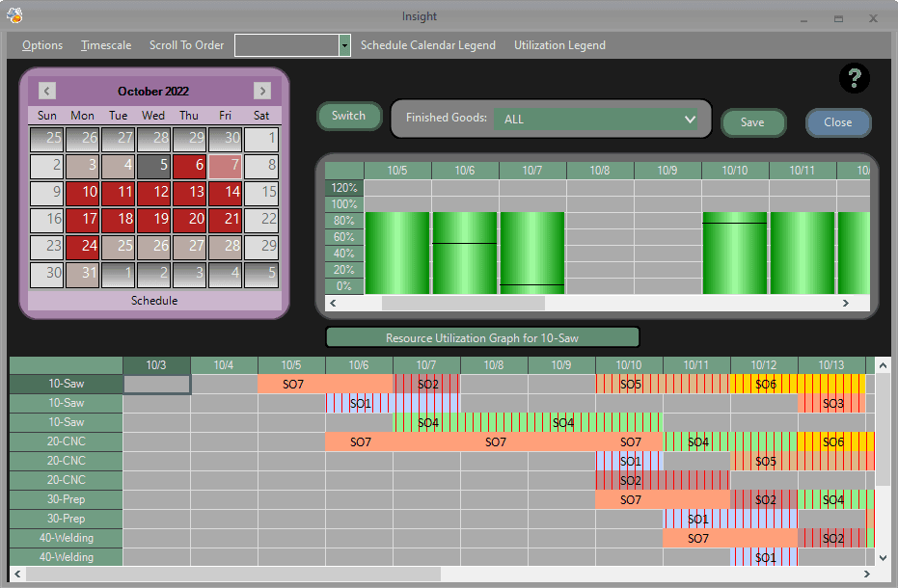
Task: Open the Options menu
Action: pyautogui.click(x=41, y=44)
